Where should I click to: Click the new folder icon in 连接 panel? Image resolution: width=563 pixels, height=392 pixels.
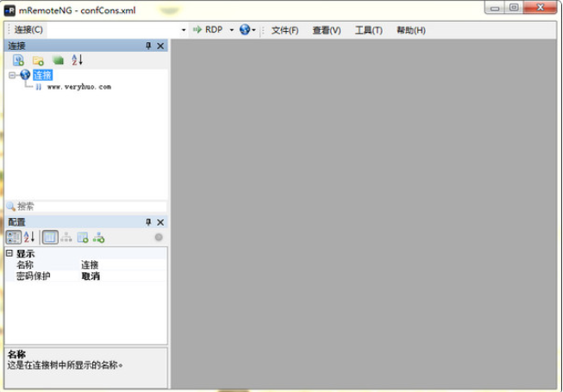[38, 60]
